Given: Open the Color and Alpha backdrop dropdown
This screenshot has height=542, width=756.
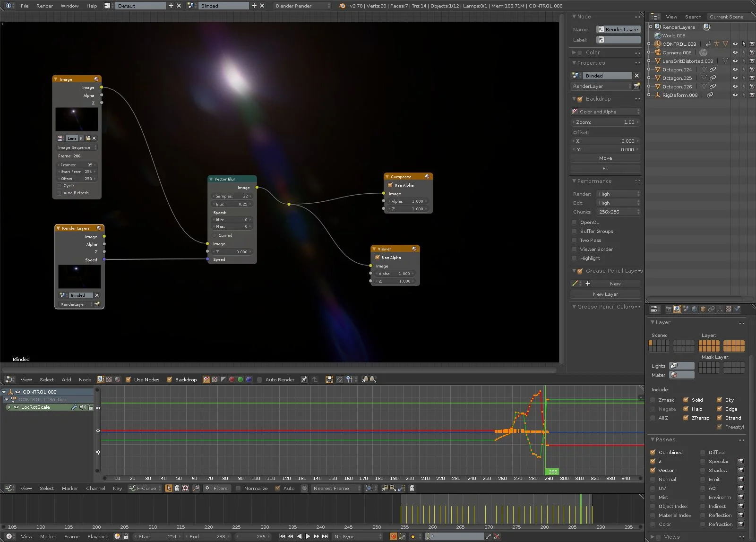Looking at the screenshot, I should 606,112.
